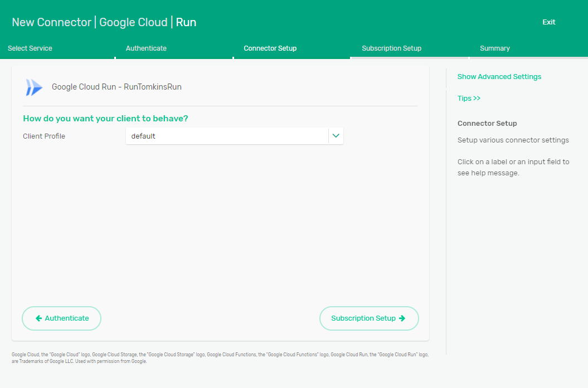Expand the Tips >> section

(469, 99)
